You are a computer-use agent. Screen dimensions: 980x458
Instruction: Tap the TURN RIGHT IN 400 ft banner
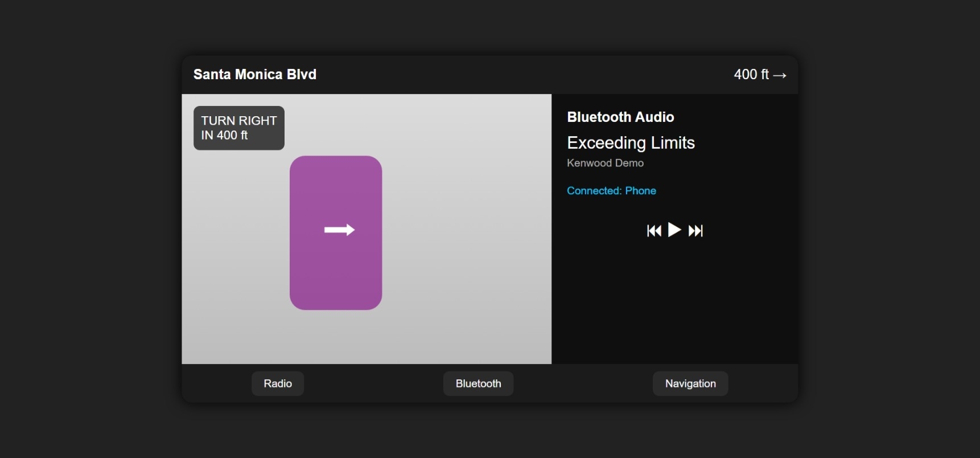pos(238,128)
